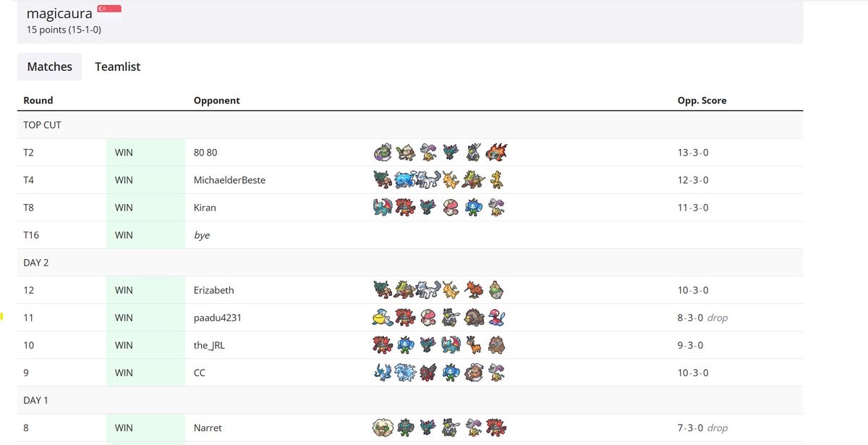The image size is (868, 445).
Task: Click Kartana sprite in MichaelderBeste's team
Action: pos(497,179)
